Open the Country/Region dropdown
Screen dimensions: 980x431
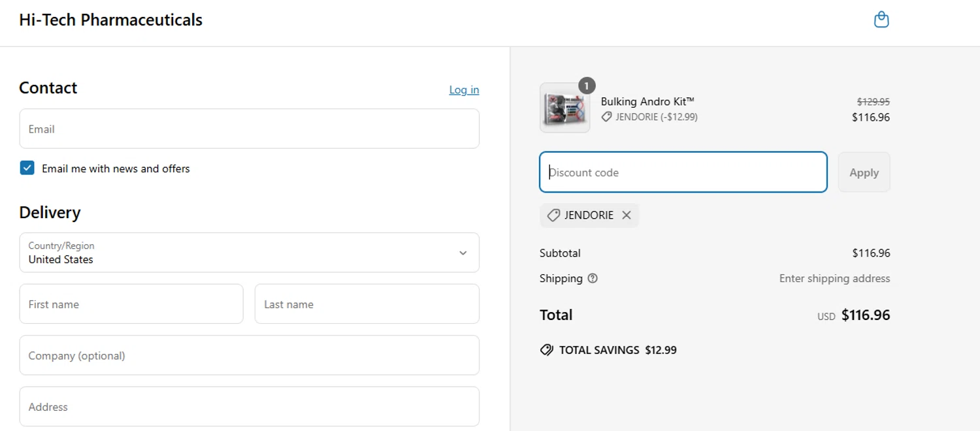click(x=249, y=253)
